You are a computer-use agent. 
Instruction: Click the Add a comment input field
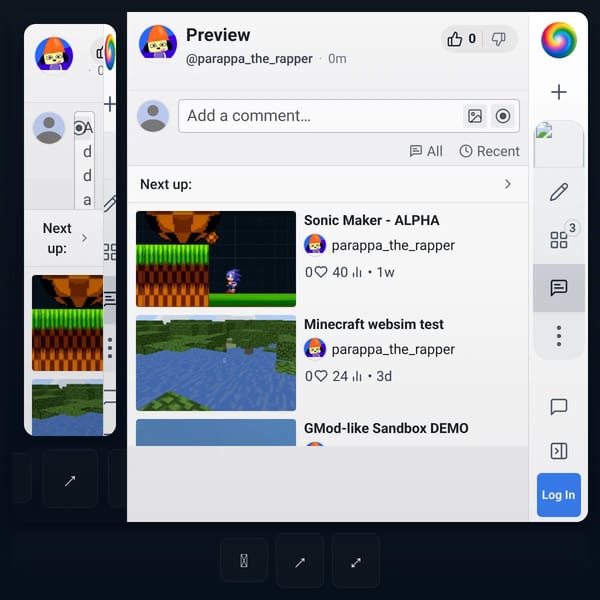349,116
